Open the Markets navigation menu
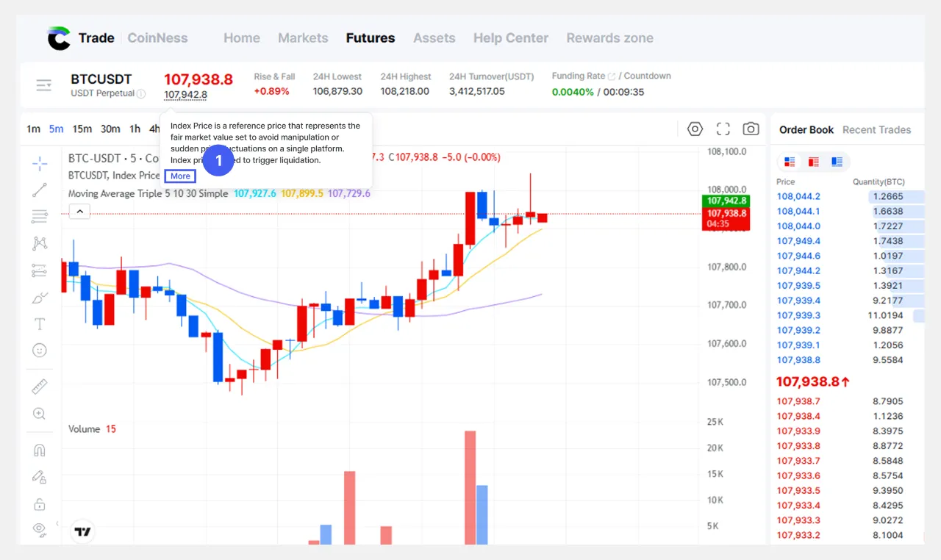The width and height of the screenshot is (941, 560). (x=303, y=38)
